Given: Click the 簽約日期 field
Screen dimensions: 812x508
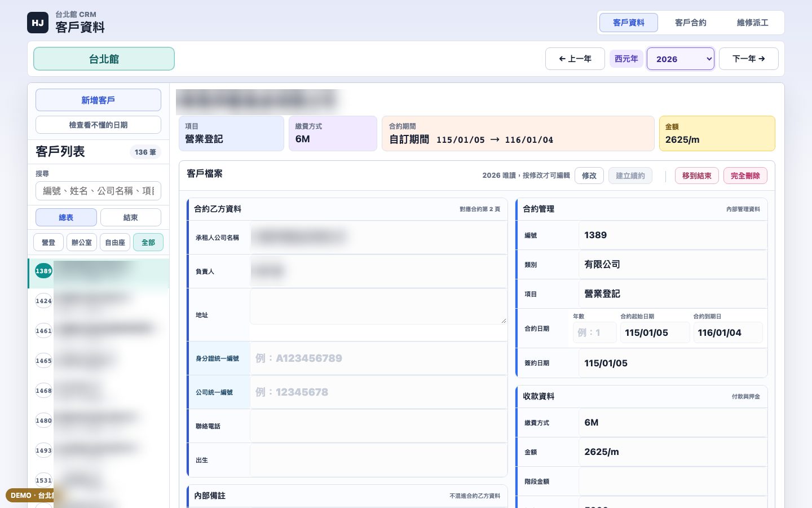Looking at the screenshot, I should tap(673, 363).
